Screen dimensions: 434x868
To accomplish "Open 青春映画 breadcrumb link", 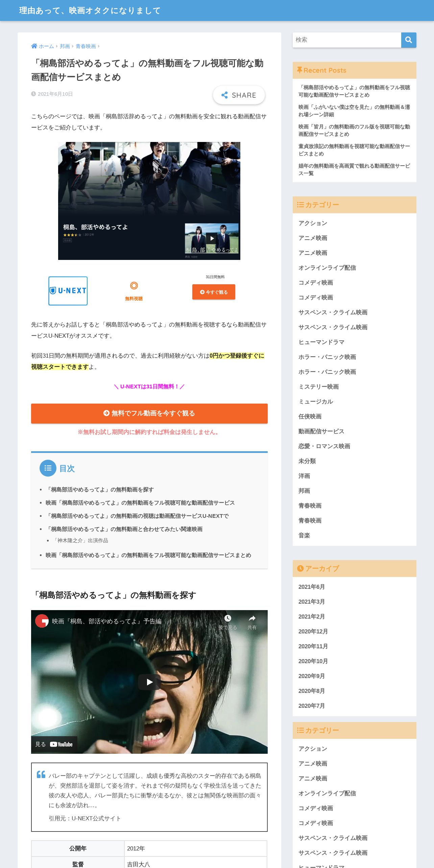I will coord(86,46).
